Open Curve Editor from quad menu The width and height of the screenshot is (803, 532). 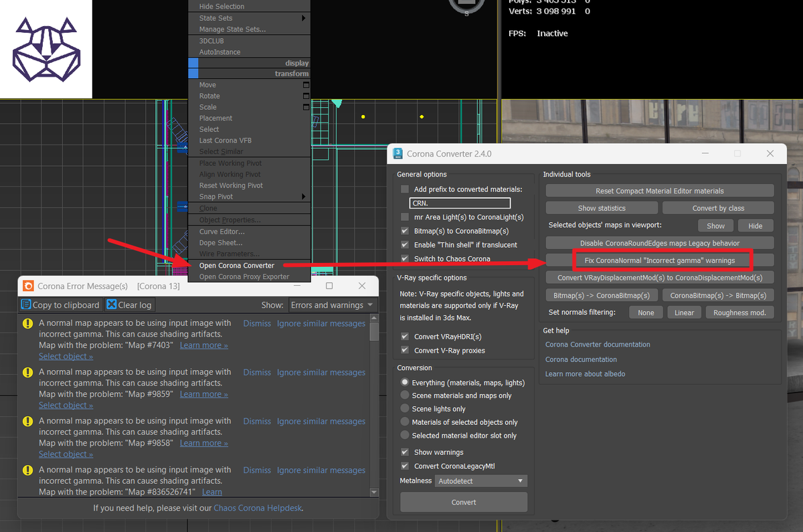221,232
